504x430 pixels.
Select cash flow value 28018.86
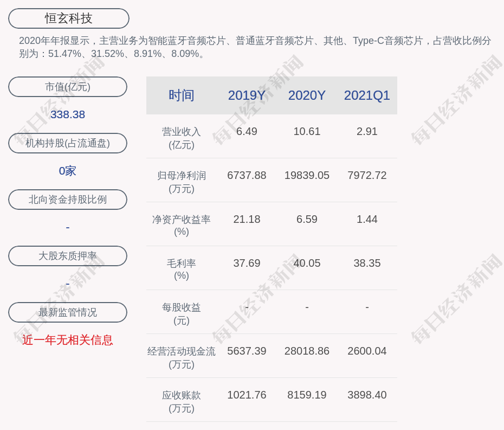click(307, 351)
